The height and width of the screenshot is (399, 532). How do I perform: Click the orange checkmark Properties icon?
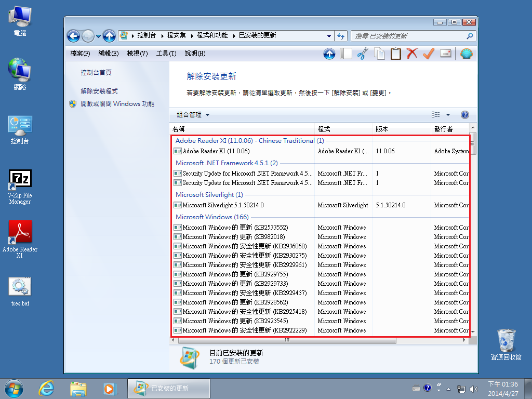[429, 54]
